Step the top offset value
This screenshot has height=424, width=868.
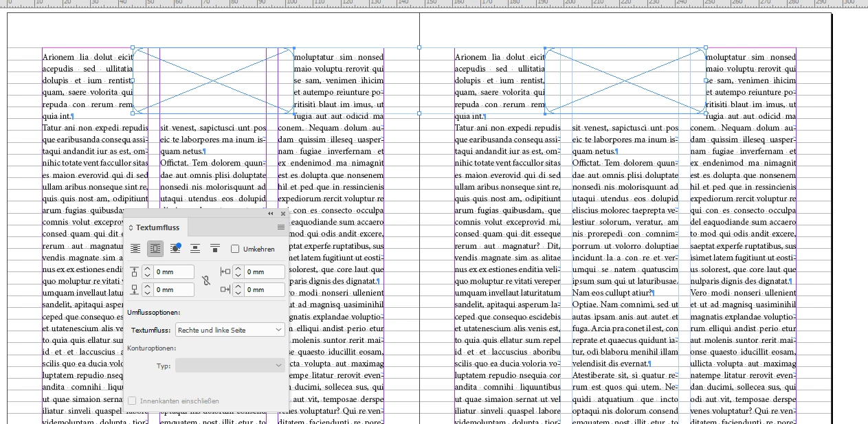point(147,272)
